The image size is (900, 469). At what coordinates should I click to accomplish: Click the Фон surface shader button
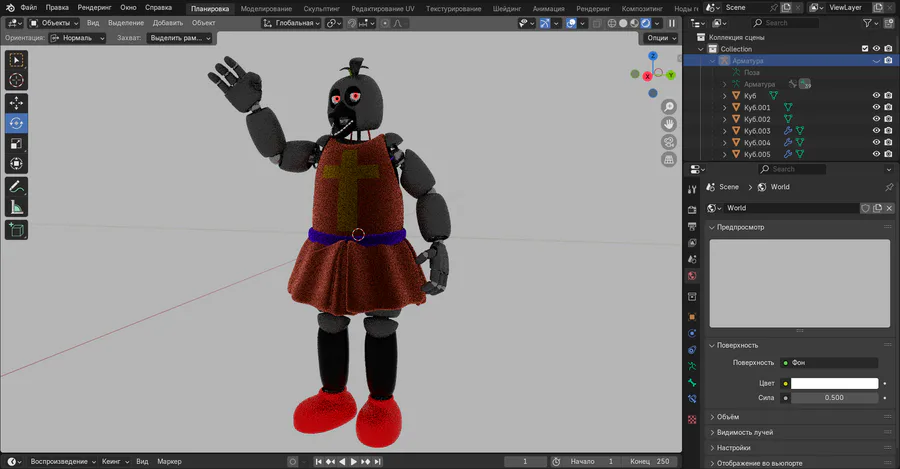click(829, 363)
